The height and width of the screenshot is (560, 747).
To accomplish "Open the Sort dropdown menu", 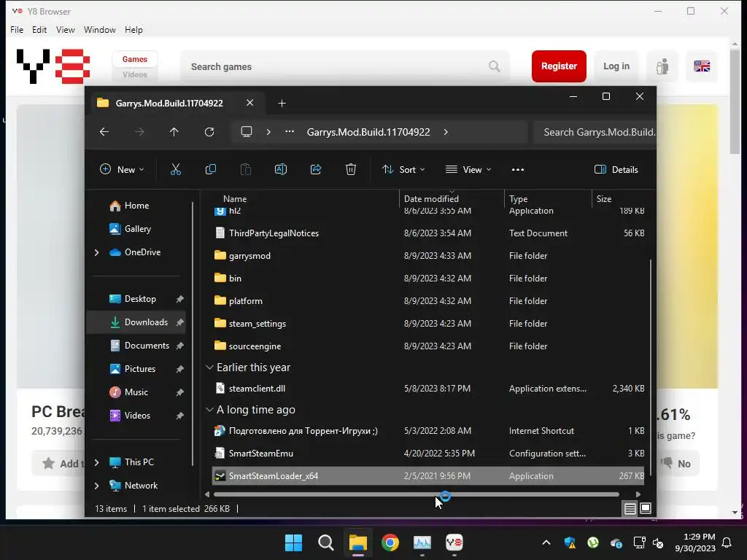I will click(403, 169).
